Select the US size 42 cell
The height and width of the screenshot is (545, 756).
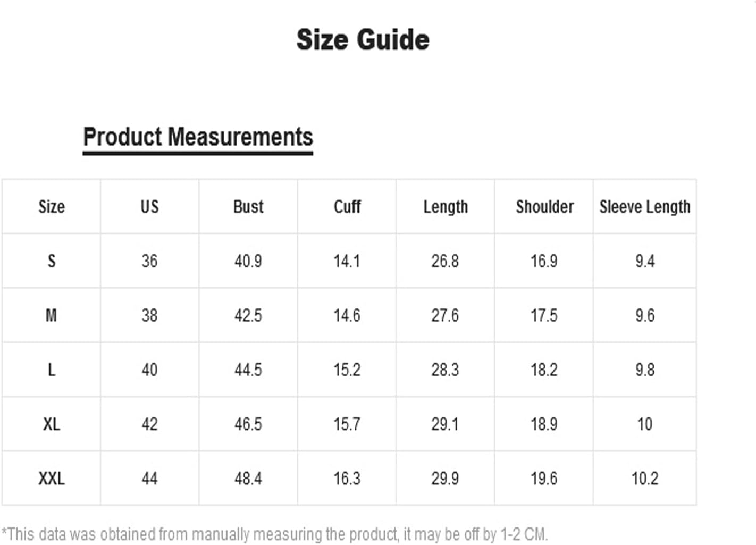(149, 424)
